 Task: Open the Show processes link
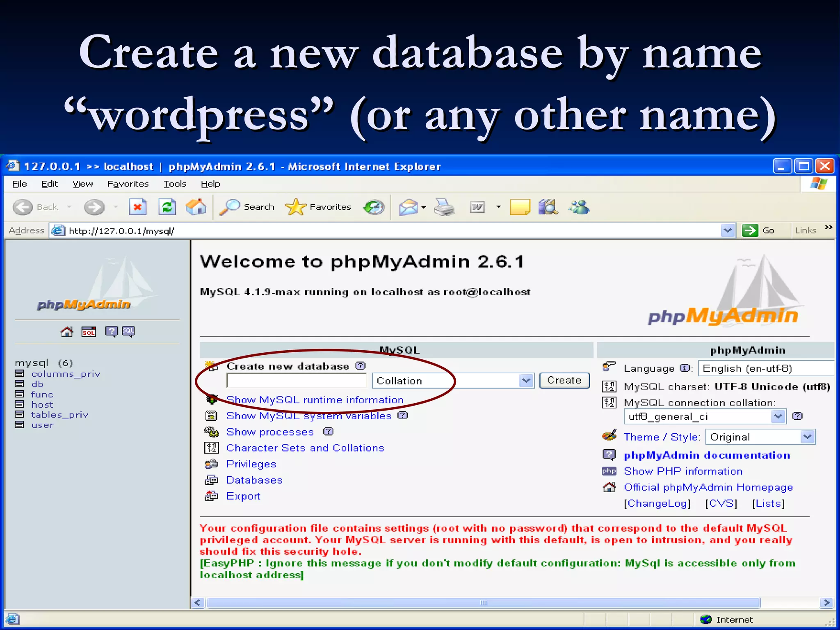coord(270,431)
